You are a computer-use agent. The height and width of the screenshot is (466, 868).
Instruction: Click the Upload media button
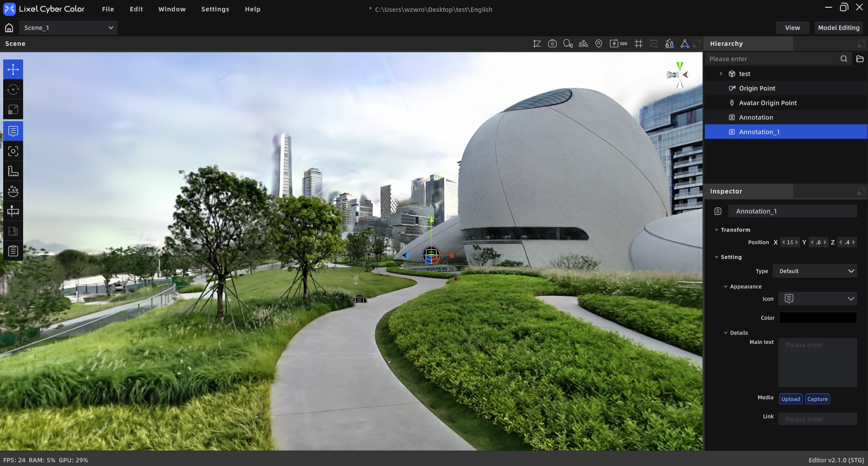click(x=790, y=399)
